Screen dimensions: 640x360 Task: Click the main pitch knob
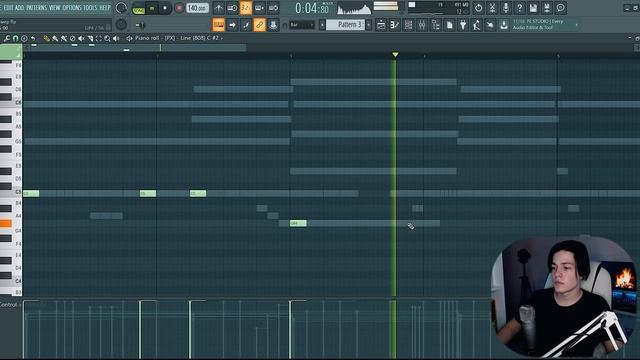(121, 24)
